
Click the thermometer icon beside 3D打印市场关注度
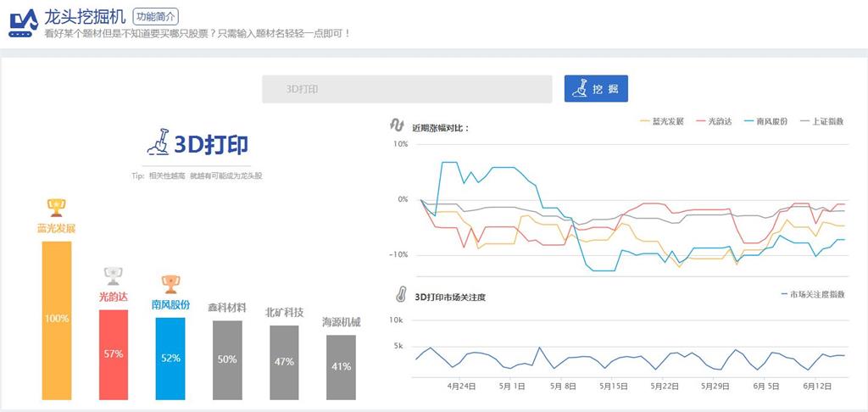(x=398, y=296)
